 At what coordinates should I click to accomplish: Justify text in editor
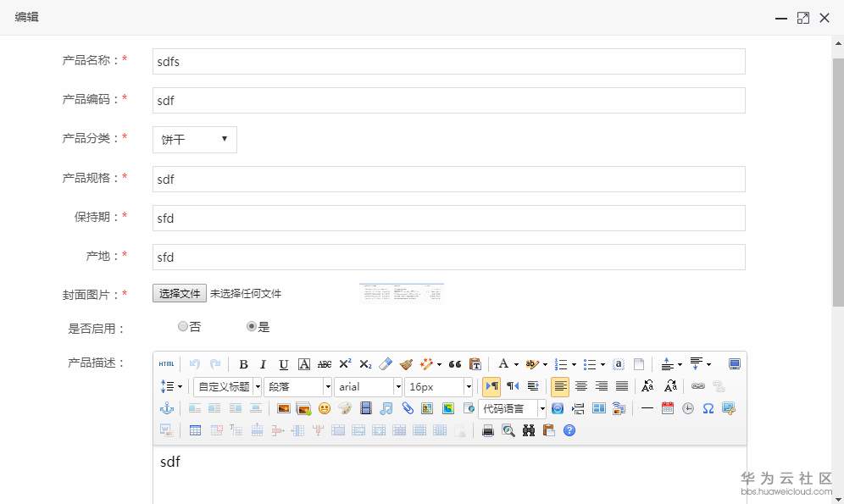coord(622,386)
